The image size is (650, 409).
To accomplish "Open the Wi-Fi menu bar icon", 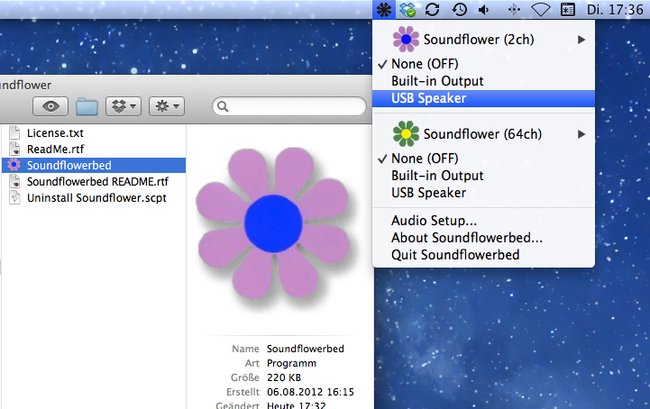I will pos(541,10).
